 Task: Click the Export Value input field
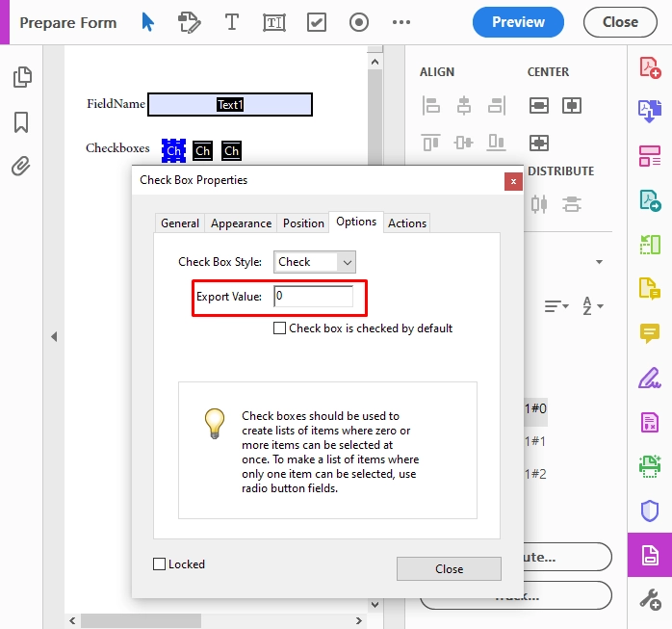click(313, 297)
